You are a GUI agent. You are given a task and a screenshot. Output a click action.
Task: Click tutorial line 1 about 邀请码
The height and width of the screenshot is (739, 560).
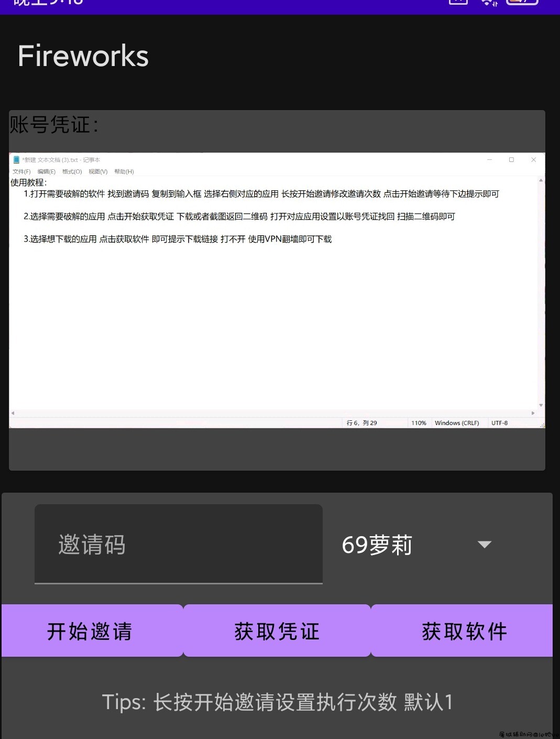[261, 194]
